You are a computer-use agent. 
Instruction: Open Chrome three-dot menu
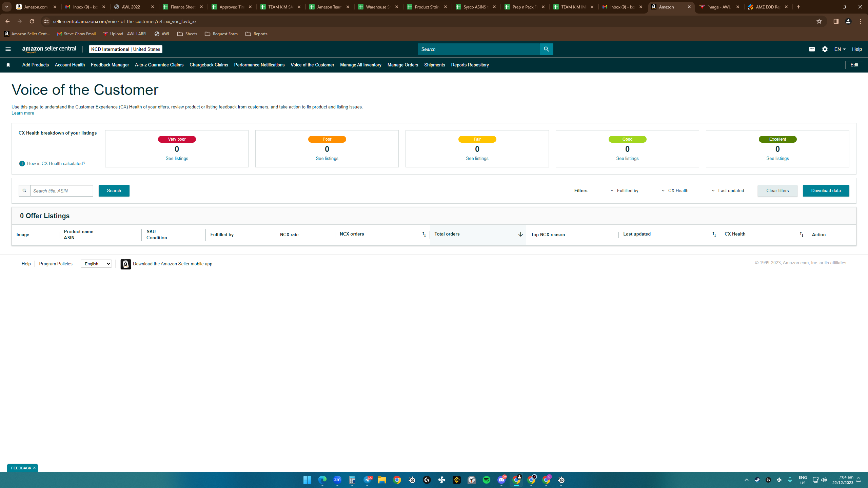pos(861,21)
